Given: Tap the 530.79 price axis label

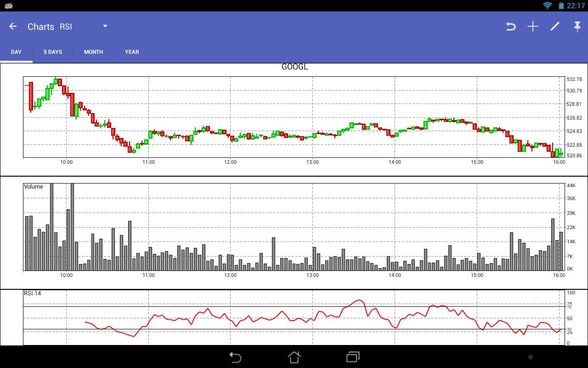Looking at the screenshot, I should pos(575,91).
